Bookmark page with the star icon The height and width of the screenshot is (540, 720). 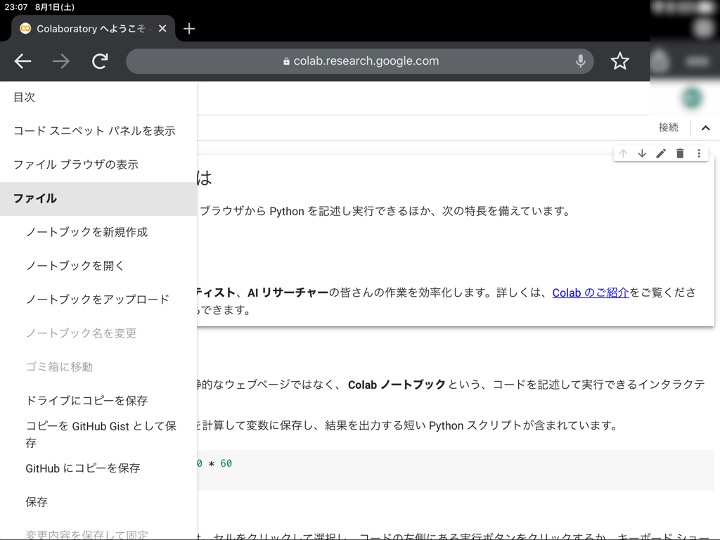619,61
